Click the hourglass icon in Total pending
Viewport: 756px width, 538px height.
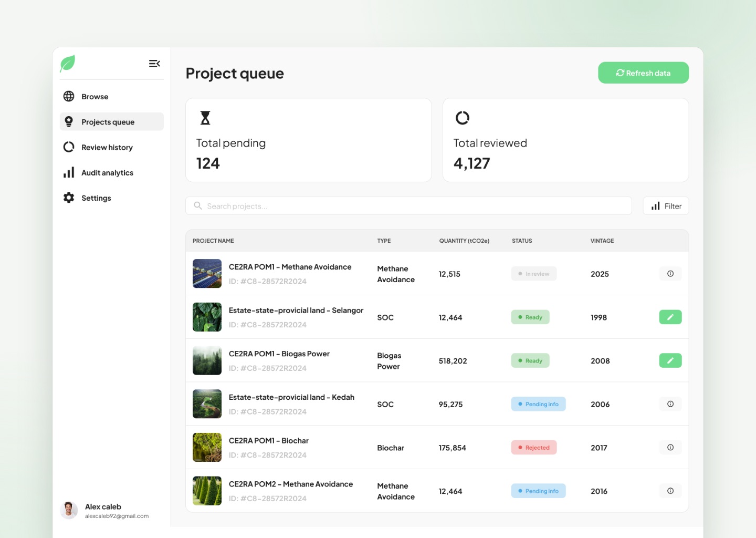coord(205,118)
